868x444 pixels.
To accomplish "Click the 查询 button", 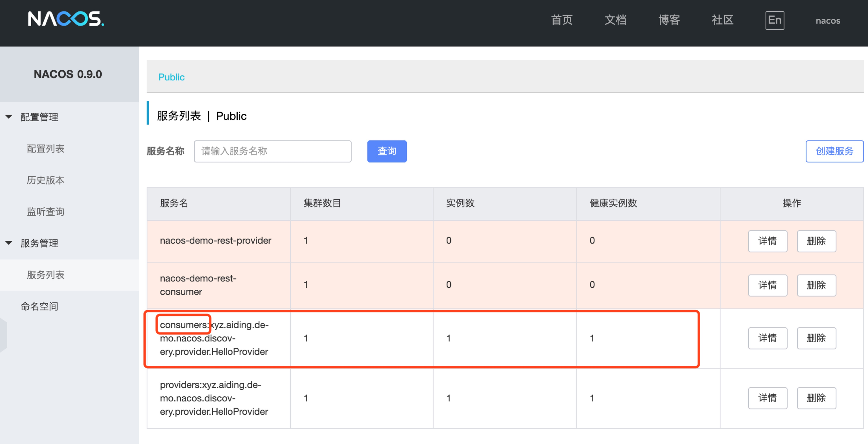I will tap(387, 151).
